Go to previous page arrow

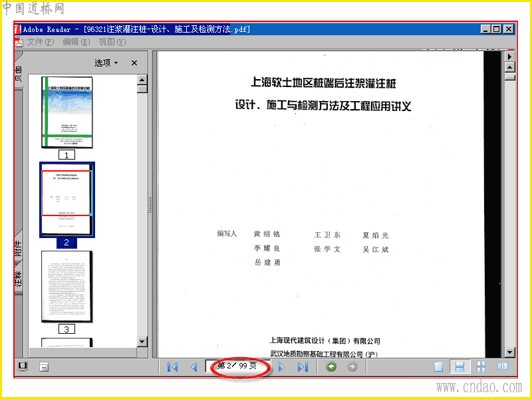194,367
